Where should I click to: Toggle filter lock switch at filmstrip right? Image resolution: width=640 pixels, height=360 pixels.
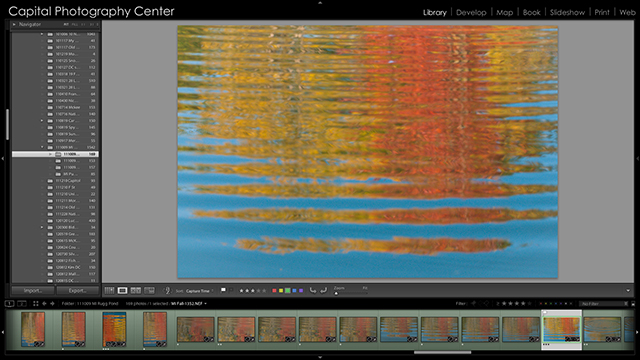click(x=633, y=303)
